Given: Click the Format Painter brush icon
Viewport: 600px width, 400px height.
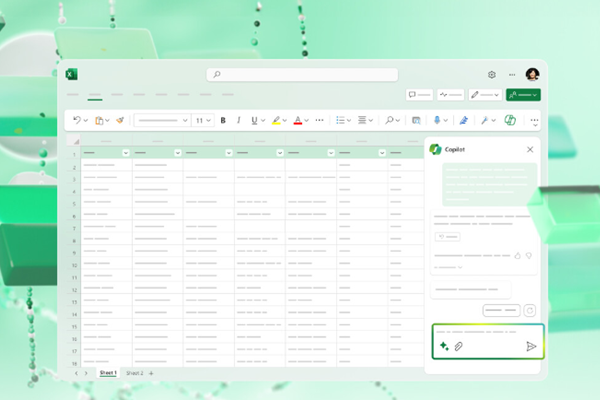Looking at the screenshot, I should point(120,120).
